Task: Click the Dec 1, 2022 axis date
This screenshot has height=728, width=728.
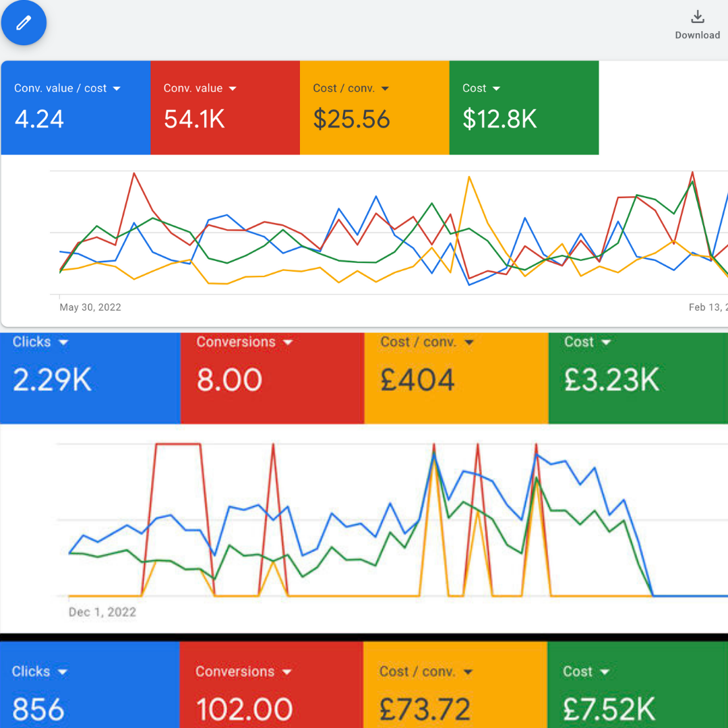Action: pos(102,612)
